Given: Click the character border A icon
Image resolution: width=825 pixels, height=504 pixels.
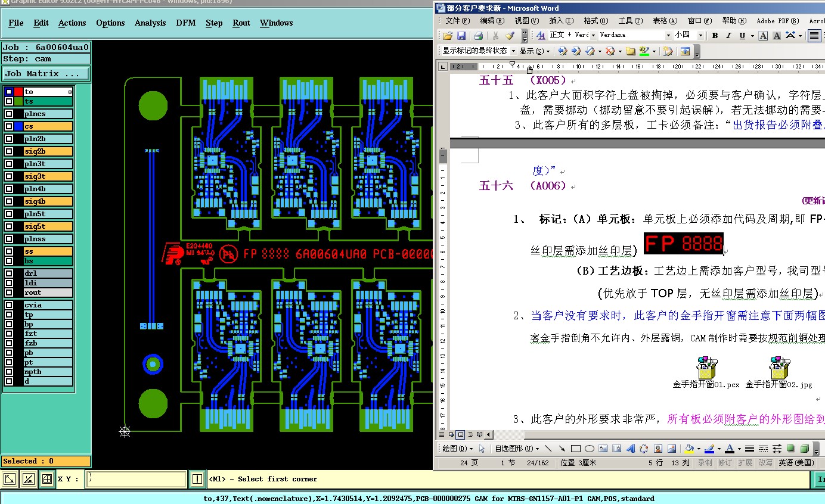Looking at the screenshot, I should tap(763, 36).
